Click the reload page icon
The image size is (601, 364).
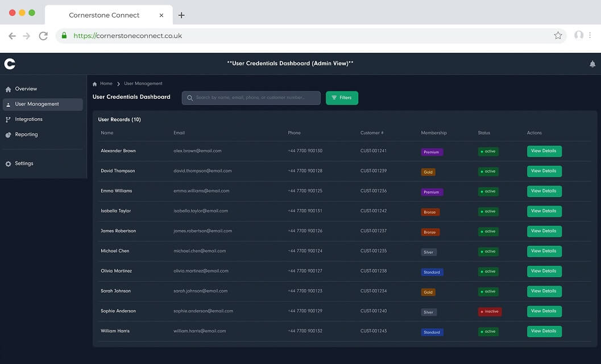pyautogui.click(x=43, y=35)
